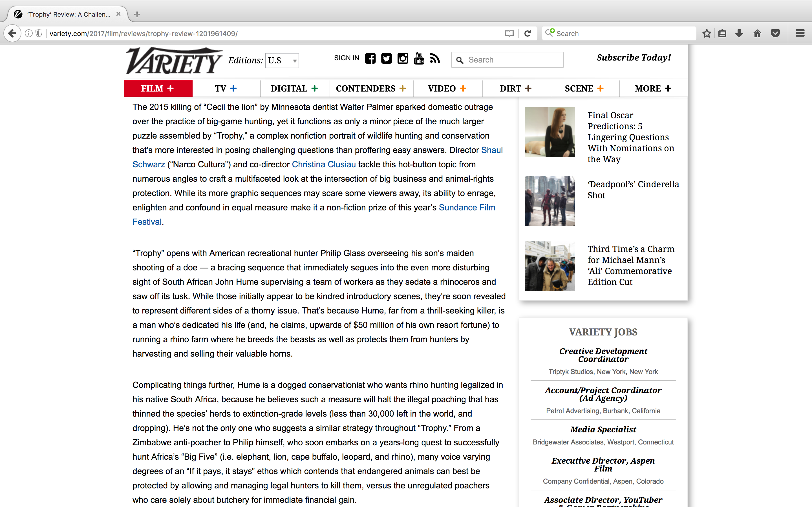Click Subscribe Today! link
This screenshot has width=812, height=507.
tap(634, 58)
